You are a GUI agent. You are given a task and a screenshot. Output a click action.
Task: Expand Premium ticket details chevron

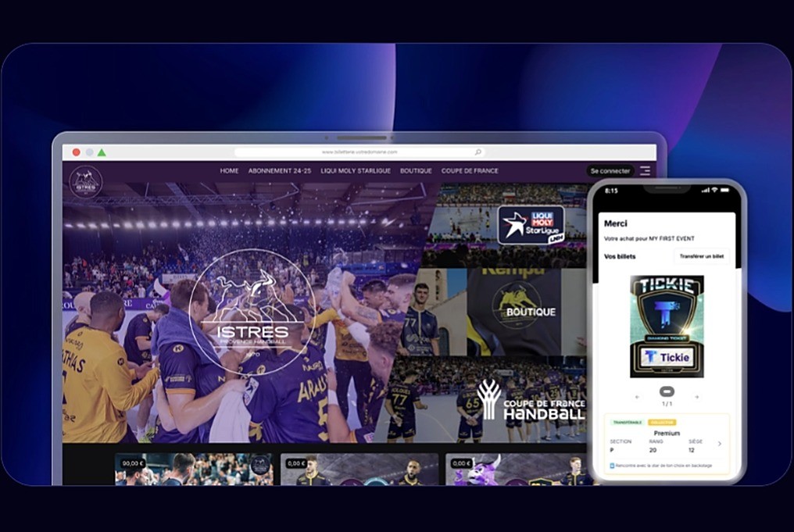tap(720, 444)
